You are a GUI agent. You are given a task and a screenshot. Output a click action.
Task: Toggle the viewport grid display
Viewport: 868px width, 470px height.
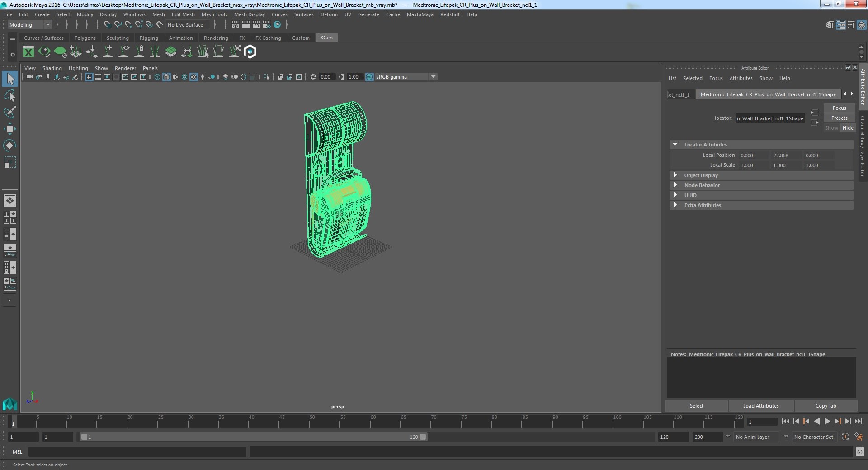(x=89, y=77)
